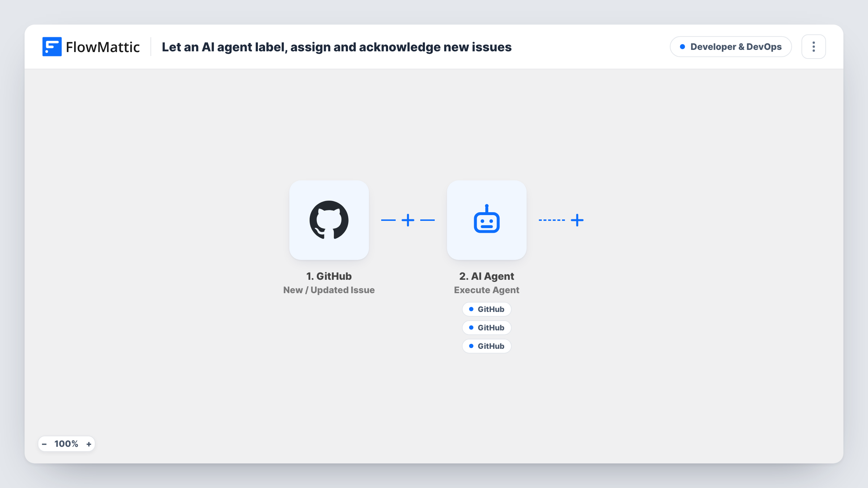The width and height of the screenshot is (868, 488).
Task: Zoom out with the minus button
Action: 44,444
